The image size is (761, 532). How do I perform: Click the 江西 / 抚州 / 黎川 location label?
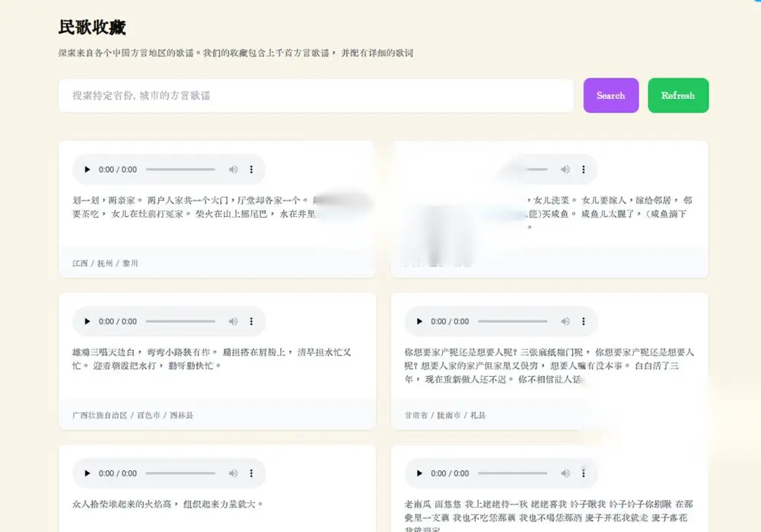coord(105,263)
